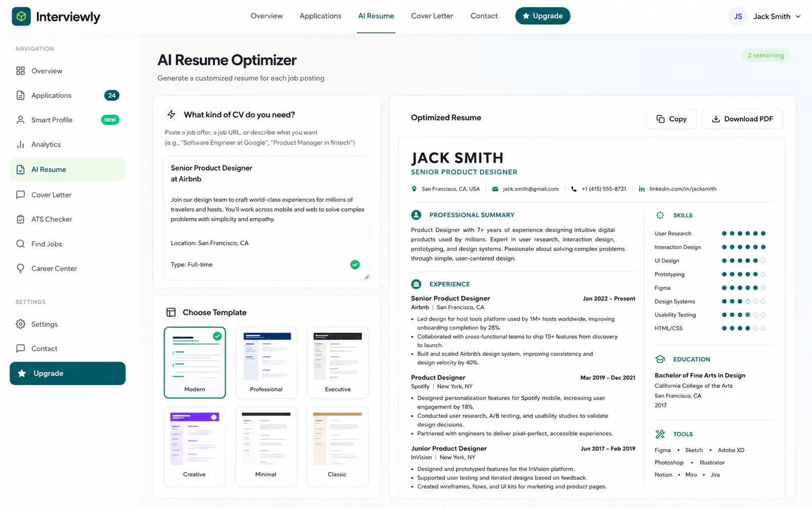Click the Download PDF button

click(742, 119)
